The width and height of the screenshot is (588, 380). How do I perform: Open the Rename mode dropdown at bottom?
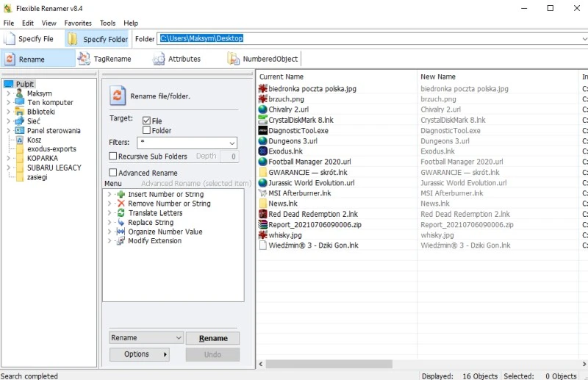[x=179, y=338]
